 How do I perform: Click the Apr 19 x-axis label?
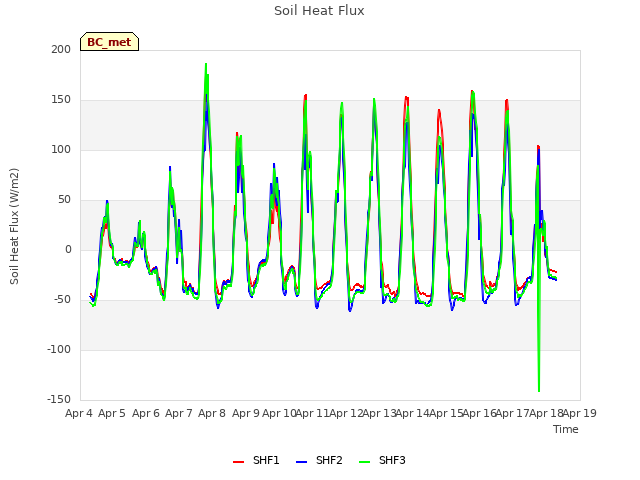(x=580, y=413)
